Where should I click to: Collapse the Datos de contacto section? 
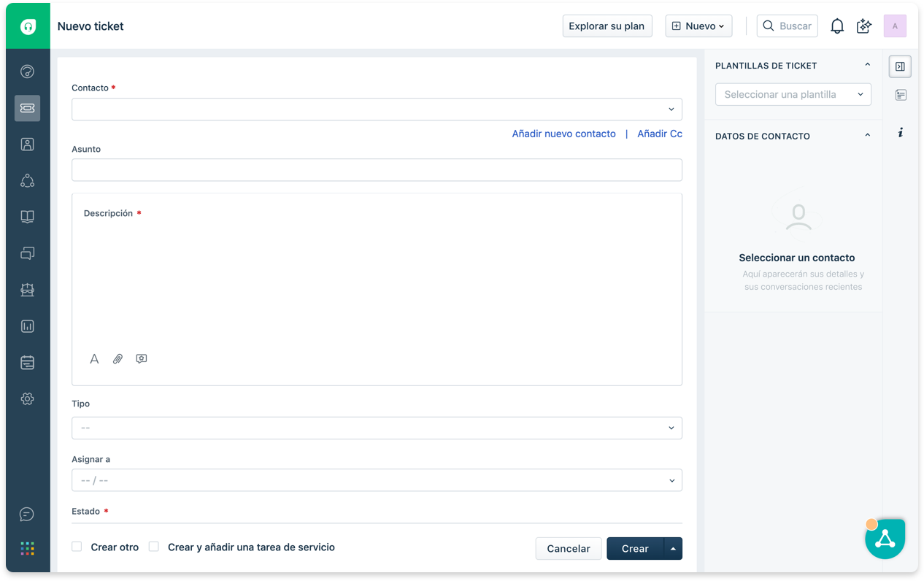[x=867, y=136]
